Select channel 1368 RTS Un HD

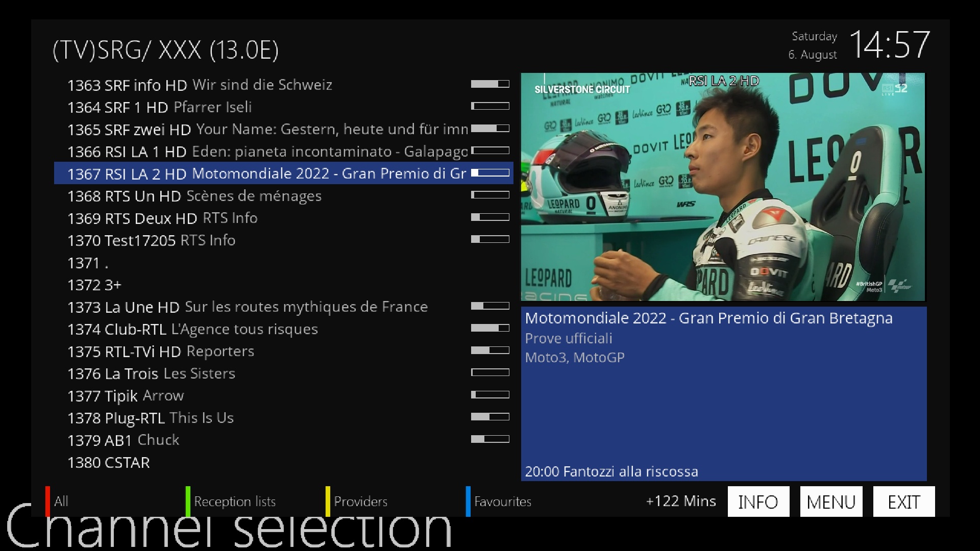pyautogui.click(x=283, y=195)
